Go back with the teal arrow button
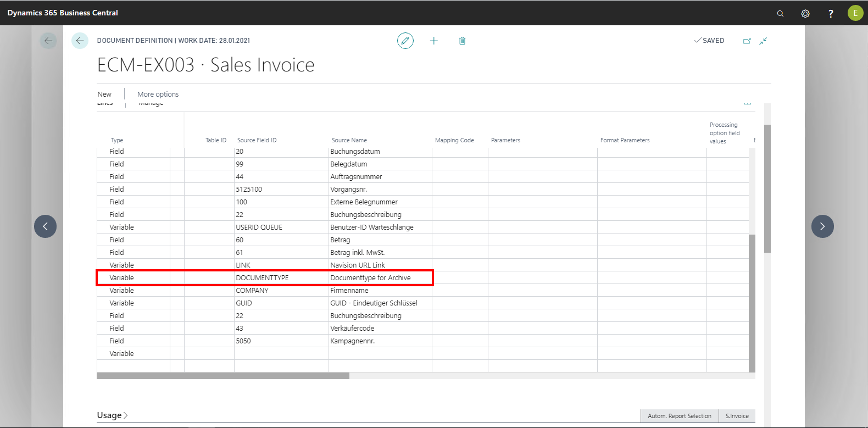Image resolution: width=868 pixels, height=428 pixels. click(x=80, y=41)
